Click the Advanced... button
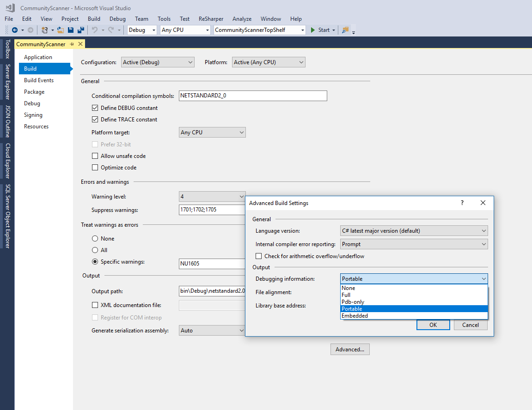Image resolution: width=532 pixels, height=410 pixels. pos(350,350)
